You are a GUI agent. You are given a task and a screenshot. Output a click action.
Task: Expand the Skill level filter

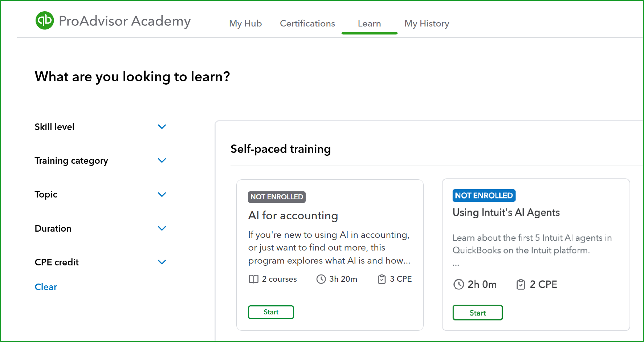coord(162,127)
